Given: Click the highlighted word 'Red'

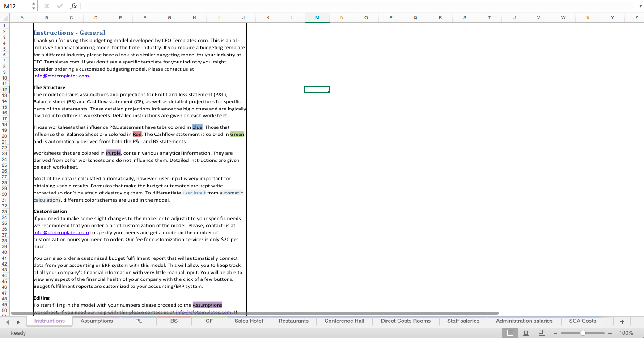Looking at the screenshot, I should (137, 134).
